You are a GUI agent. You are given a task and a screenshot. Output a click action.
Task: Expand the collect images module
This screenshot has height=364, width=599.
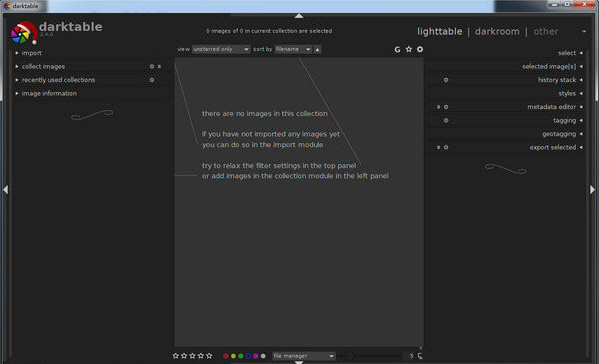click(x=43, y=66)
